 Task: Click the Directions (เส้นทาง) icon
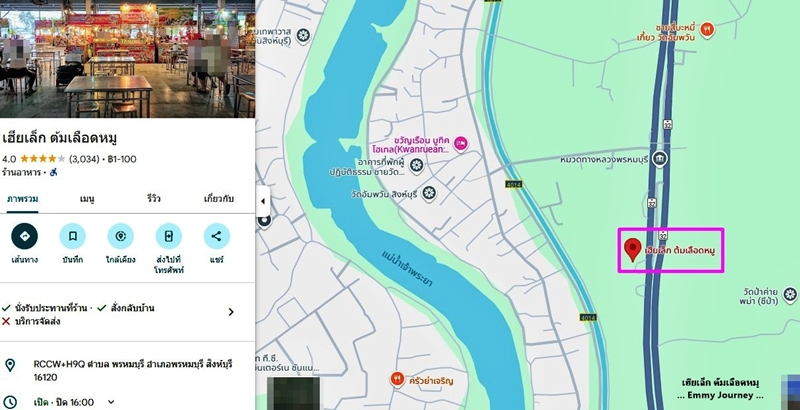click(24, 236)
